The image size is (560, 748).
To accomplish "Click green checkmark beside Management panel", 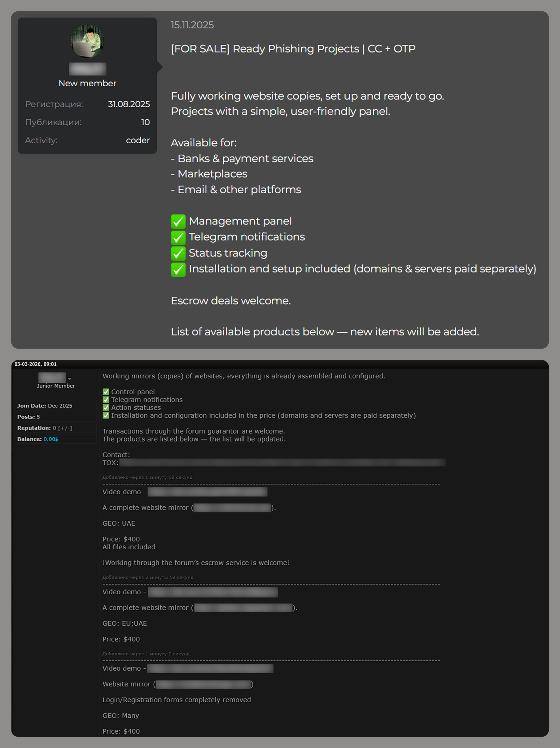I will click(x=178, y=221).
